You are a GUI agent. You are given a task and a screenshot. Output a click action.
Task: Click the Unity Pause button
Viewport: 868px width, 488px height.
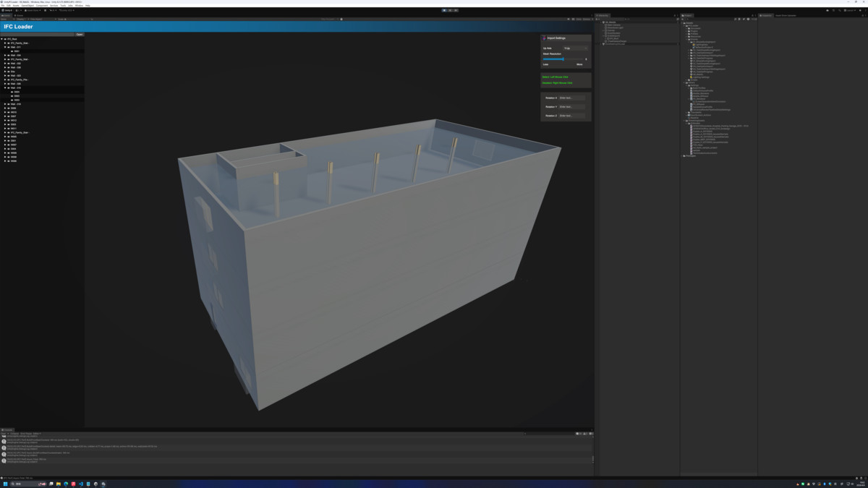click(x=450, y=10)
